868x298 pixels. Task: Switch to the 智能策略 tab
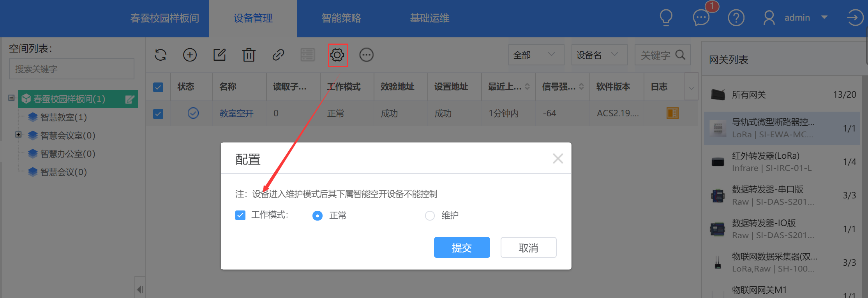click(341, 18)
